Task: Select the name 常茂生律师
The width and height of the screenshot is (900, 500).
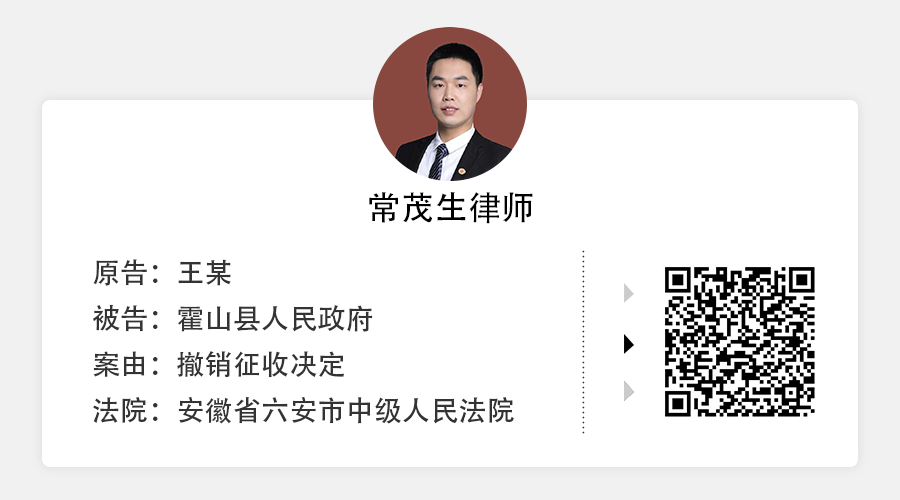Action: 451,208
